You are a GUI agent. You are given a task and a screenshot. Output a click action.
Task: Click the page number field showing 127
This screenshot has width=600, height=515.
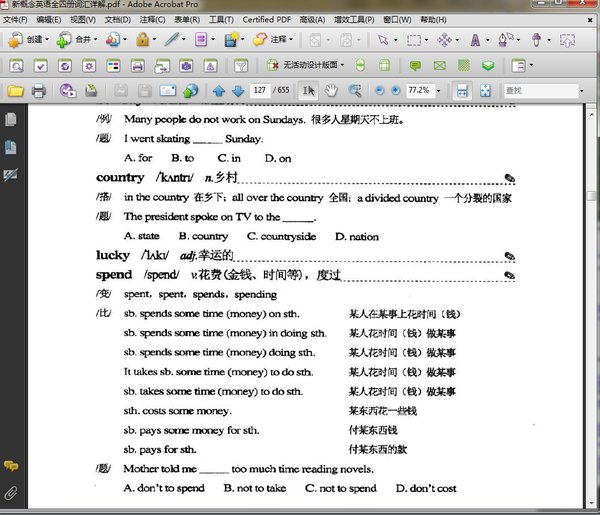point(259,90)
